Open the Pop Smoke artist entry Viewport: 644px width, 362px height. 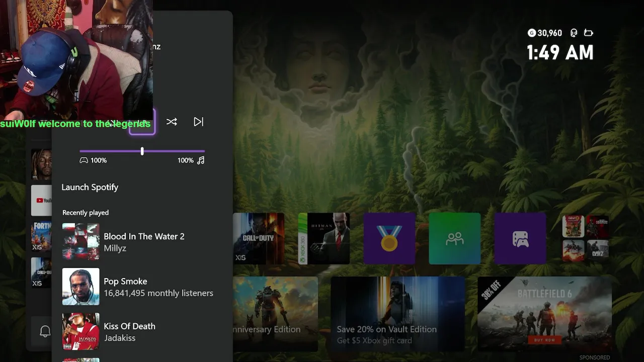(142, 287)
